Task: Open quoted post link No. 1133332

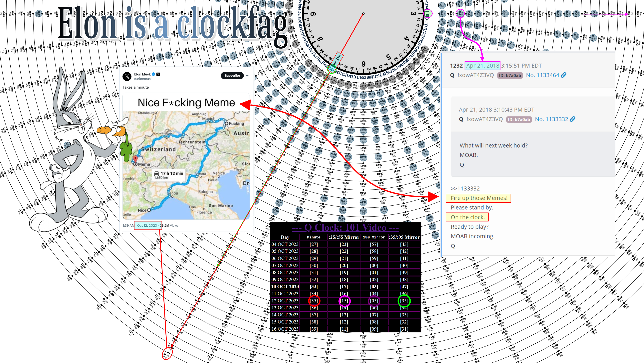Action: [x=551, y=119]
